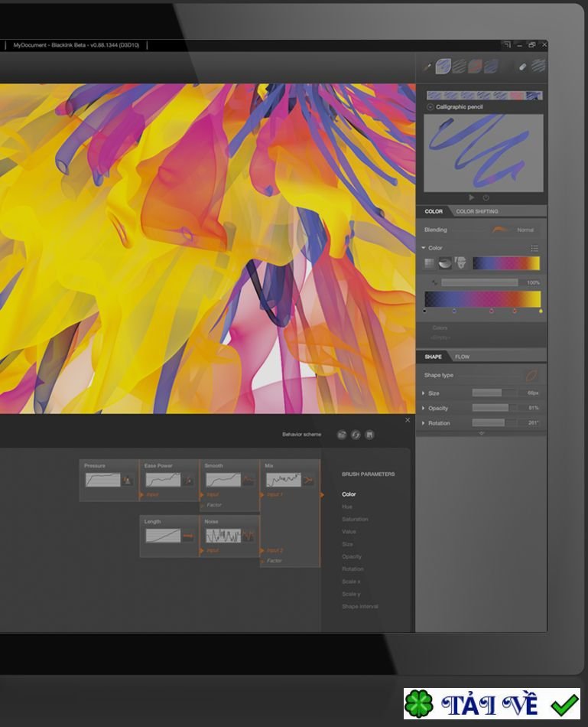Click the yellow gradient stop marker
Screen dimensions: 588x727
(x=541, y=311)
